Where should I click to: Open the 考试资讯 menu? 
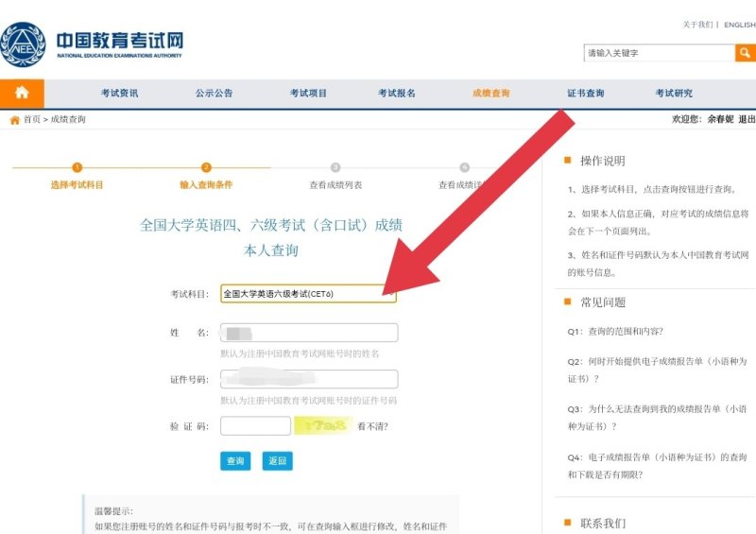120,94
